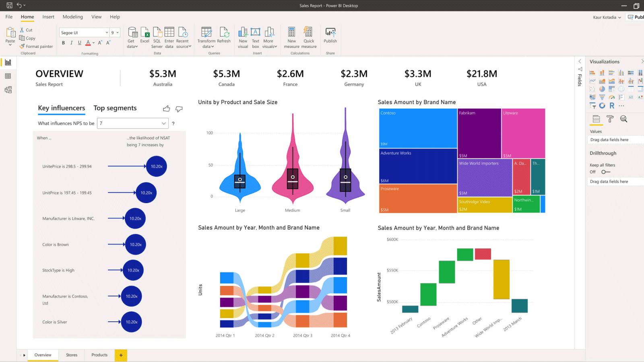
Task: Open the Products page tab
Action: point(99,355)
